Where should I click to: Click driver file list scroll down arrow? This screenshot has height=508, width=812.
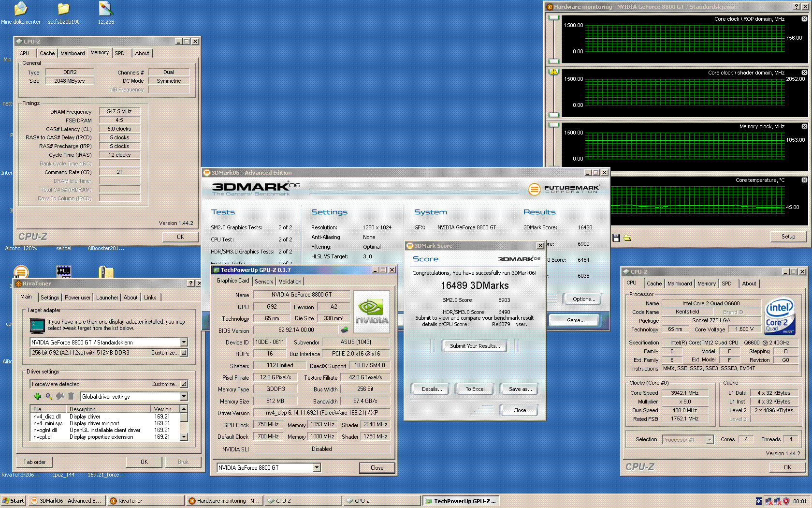184,437
